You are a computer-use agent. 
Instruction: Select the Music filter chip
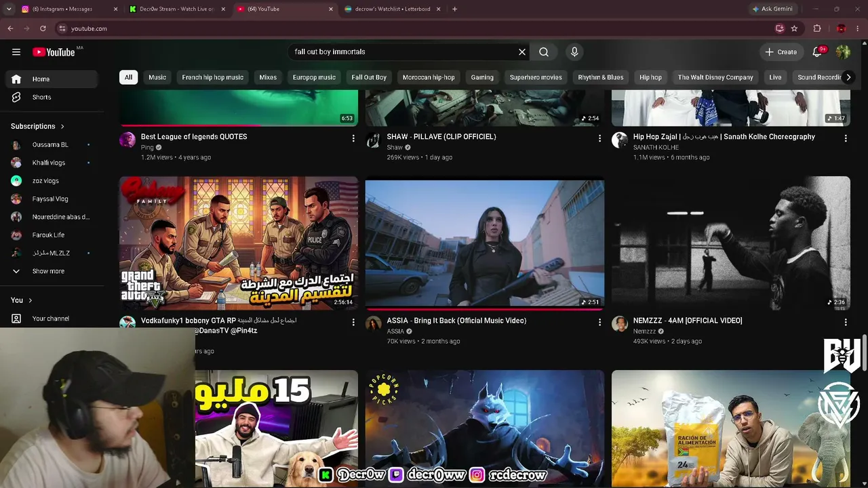[x=157, y=77]
